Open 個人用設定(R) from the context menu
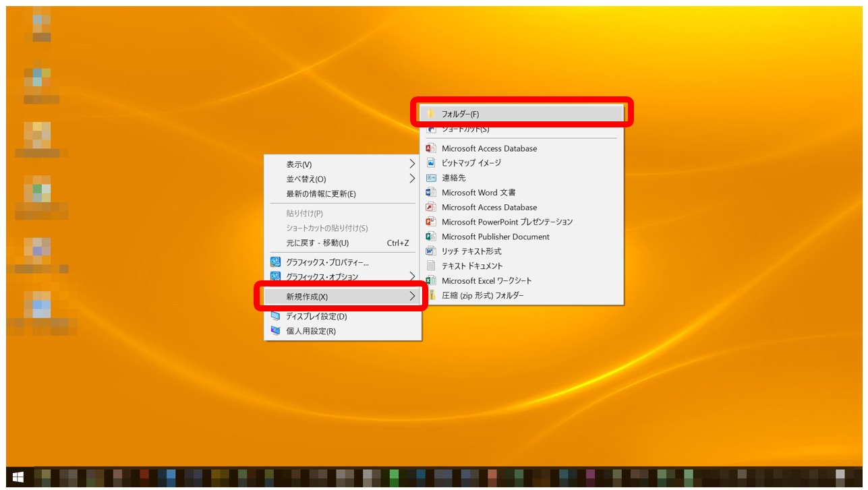 pyautogui.click(x=310, y=331)
